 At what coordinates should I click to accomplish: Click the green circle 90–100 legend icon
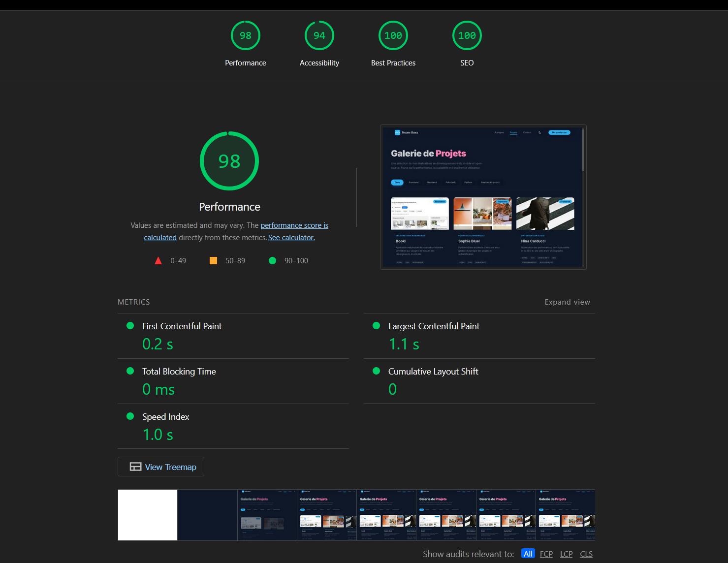point(272,261)
